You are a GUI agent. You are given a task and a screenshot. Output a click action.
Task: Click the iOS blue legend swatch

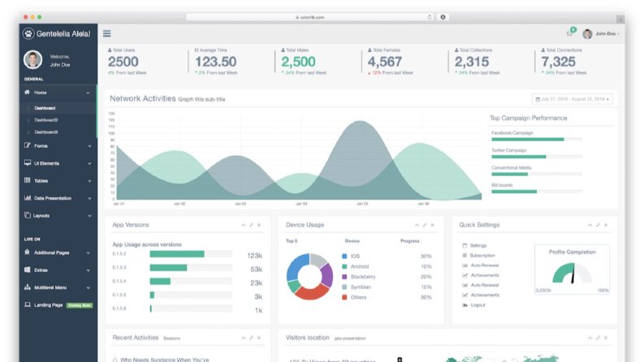[344, 256]
